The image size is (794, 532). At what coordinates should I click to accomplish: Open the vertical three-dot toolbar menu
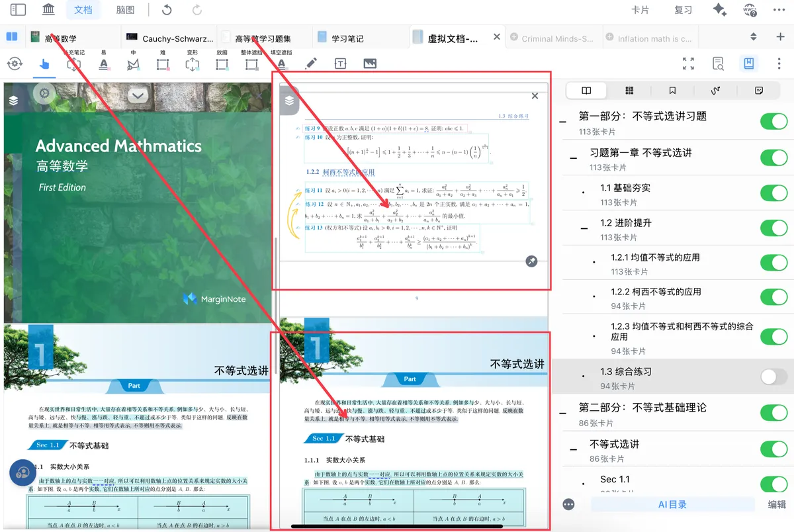click(779, 64)
